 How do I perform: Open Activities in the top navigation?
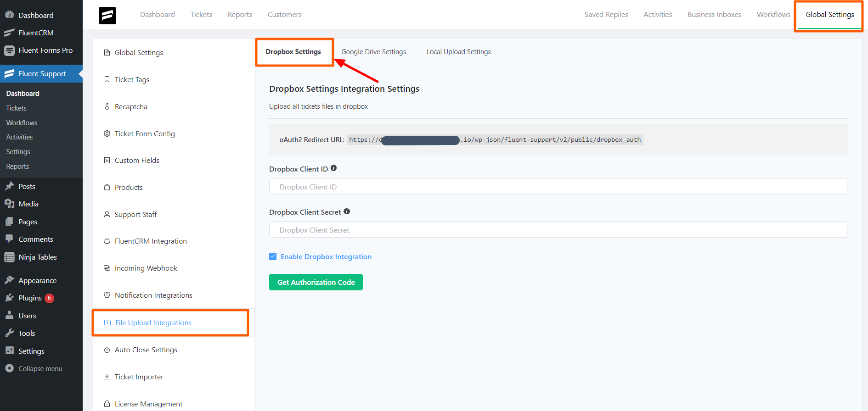click(x=658, y=15)
